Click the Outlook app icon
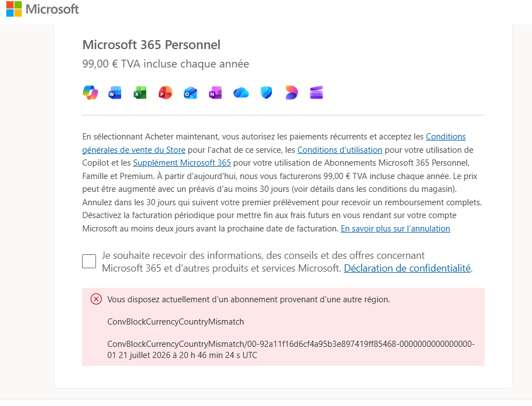This screenshot has height=406, width=532. tap(190, 93)
